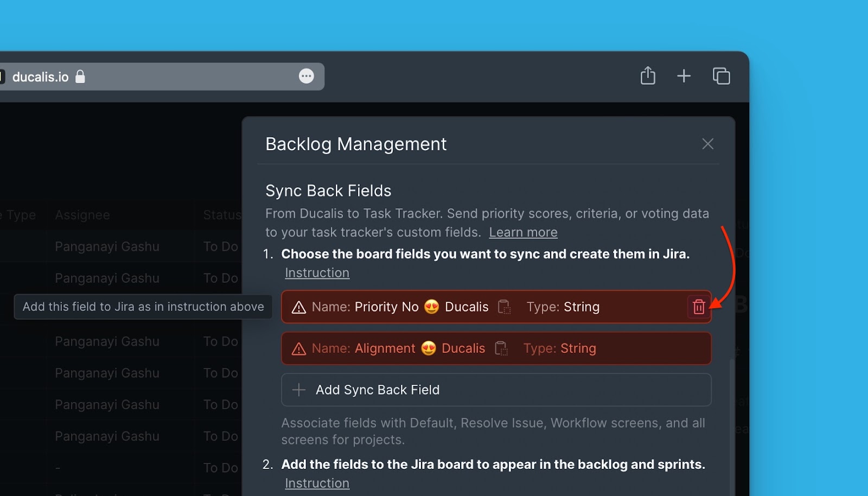Click the Assignee column header
868x496 pixels.
(82, 215)
